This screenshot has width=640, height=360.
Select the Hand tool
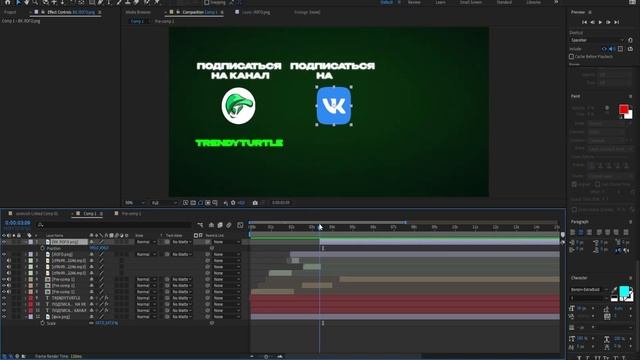pos(27,2)
